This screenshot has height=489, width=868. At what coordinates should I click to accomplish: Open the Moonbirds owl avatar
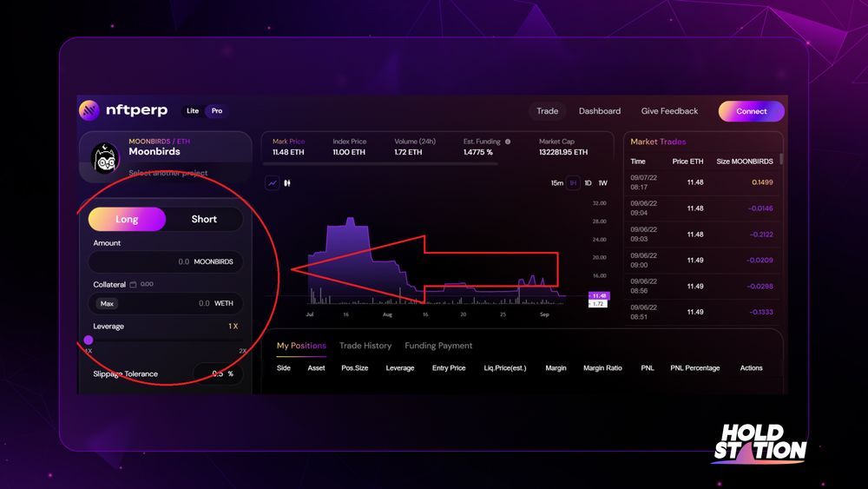tap(105, 158)
